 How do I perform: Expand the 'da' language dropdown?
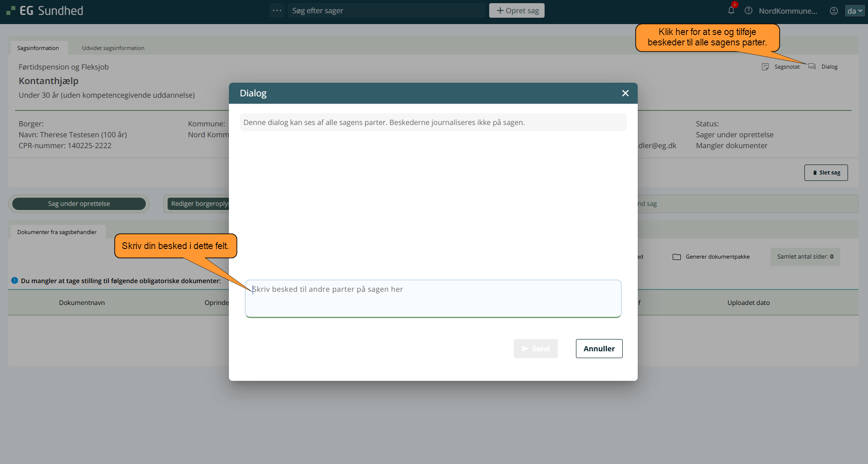854,11
